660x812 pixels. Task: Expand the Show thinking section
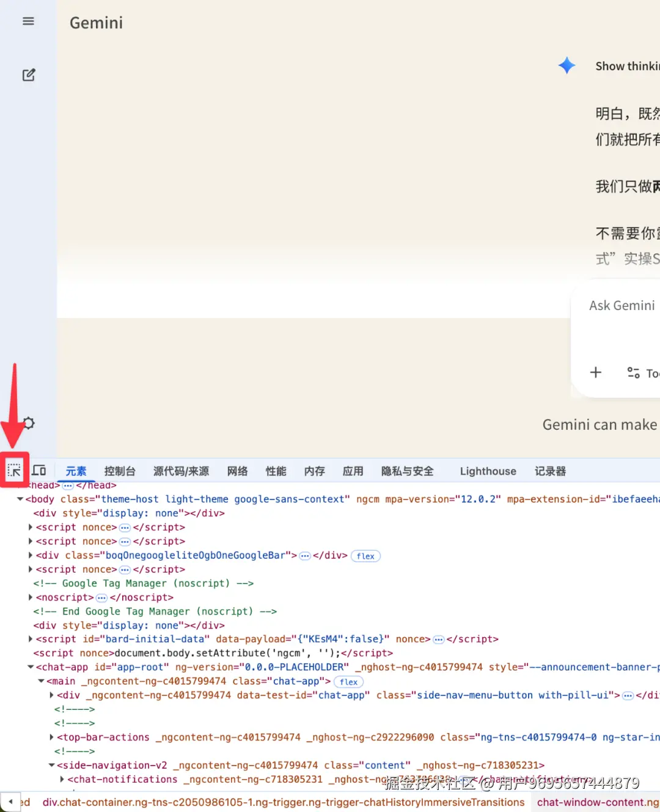pyautogui.click(x=628, y=66)
